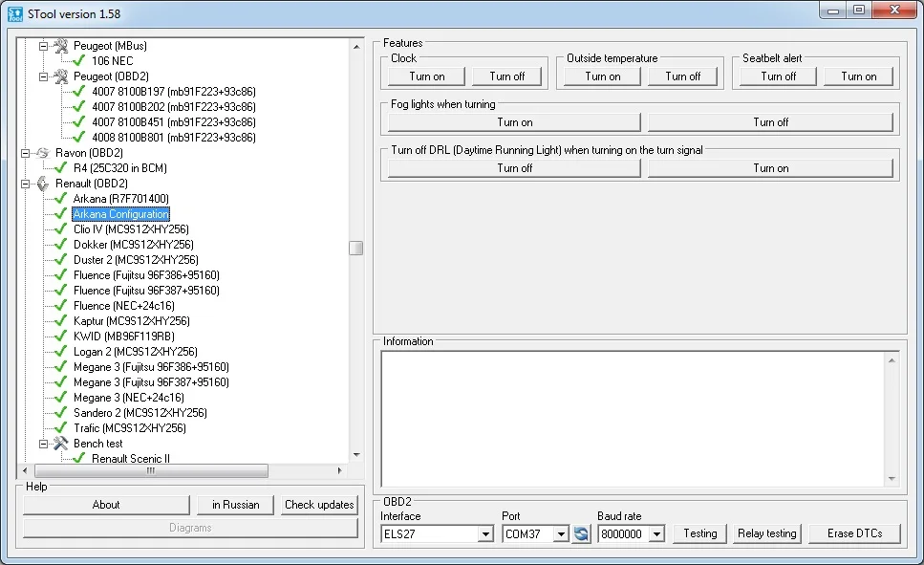This screenshot has height=565, width=924.
Task: Click inside the Information text area
Action: point(634,419)
